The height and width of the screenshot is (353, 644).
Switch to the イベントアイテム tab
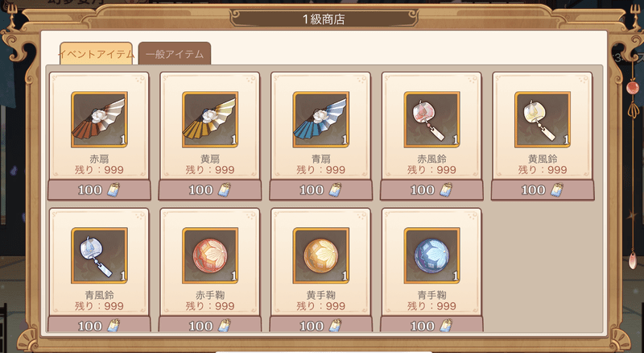click(x=96, y=53)
